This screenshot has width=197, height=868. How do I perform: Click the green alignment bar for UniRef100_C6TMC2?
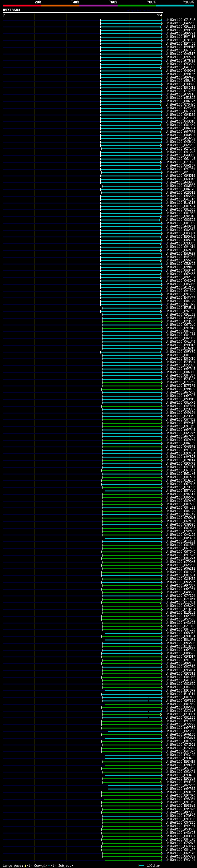[132, 419]
